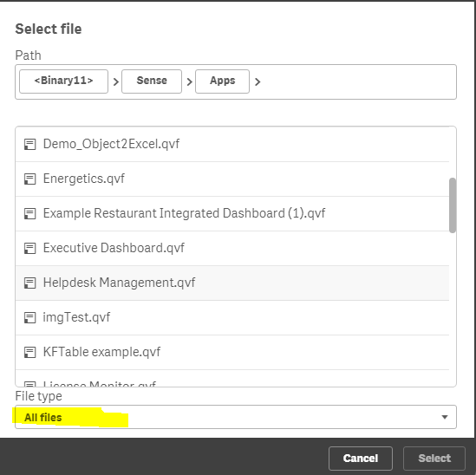Go to Apps folder in path
The width and height of the screenshot is (476, 475).
pos(222,81)
